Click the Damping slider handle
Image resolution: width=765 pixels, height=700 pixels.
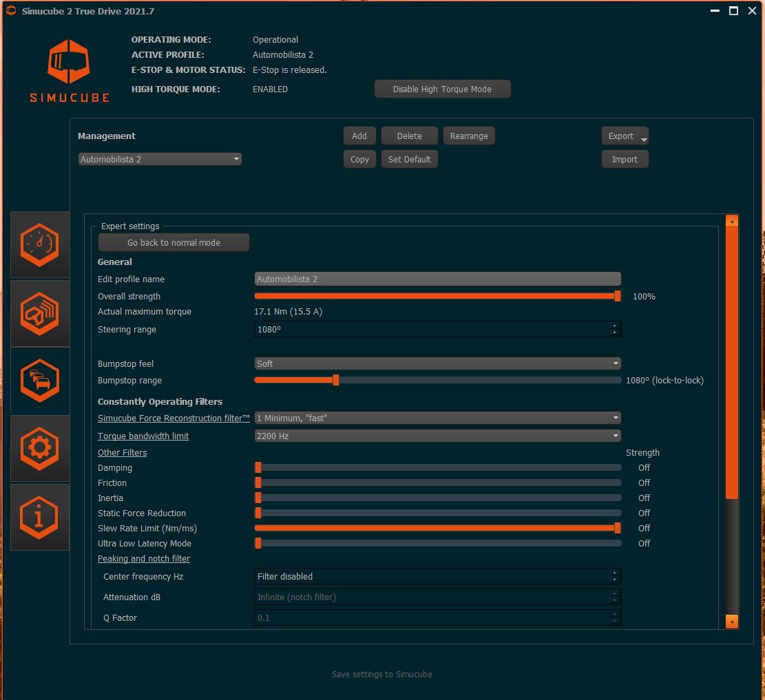pos(258,467)
